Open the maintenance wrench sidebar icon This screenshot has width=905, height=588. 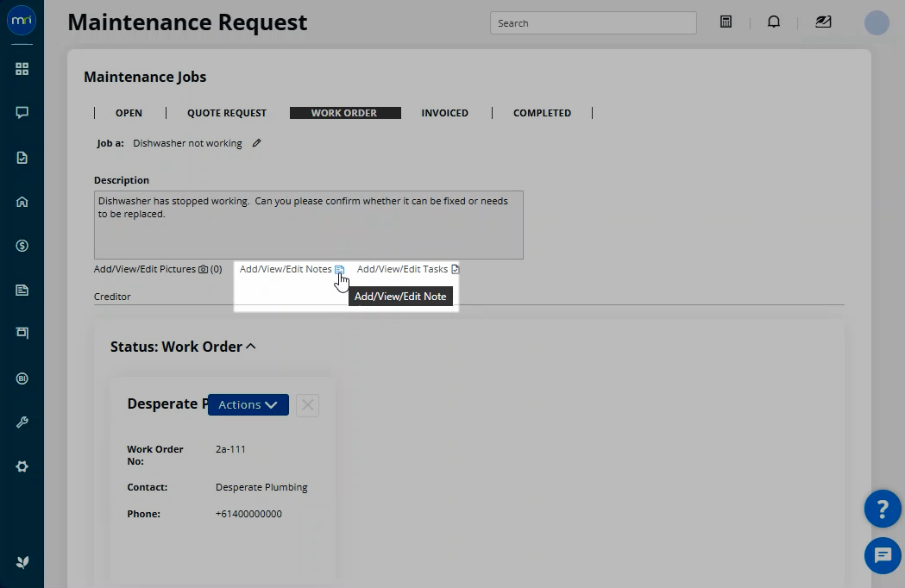22,422
